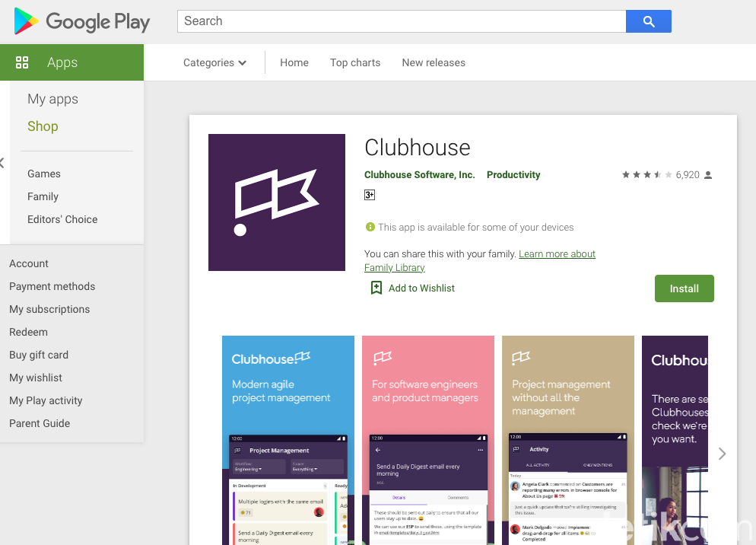
Task: Open blue Modern agile project management screenshot
Action: point(287,440)
